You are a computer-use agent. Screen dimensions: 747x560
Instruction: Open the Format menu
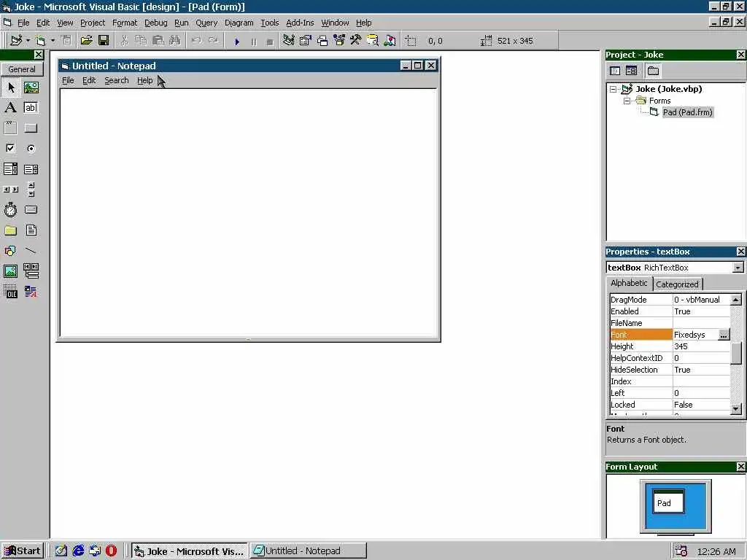tap(124, 23)
